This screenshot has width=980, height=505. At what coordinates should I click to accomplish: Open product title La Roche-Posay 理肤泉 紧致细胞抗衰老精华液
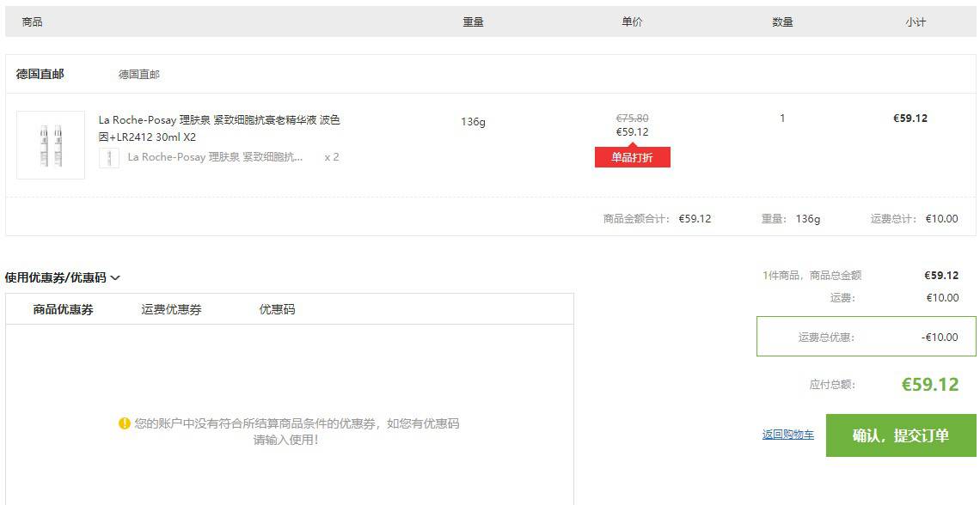[219, 128]
